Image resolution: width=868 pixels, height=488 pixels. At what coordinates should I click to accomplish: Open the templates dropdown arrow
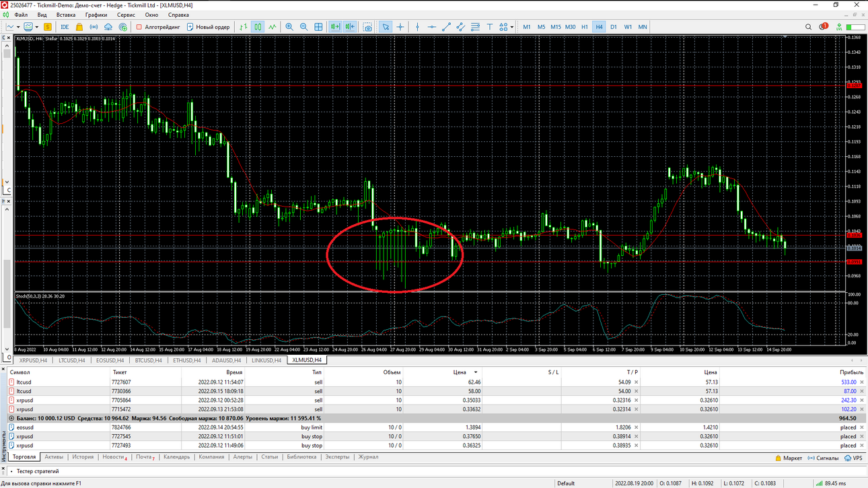(37, 27)
